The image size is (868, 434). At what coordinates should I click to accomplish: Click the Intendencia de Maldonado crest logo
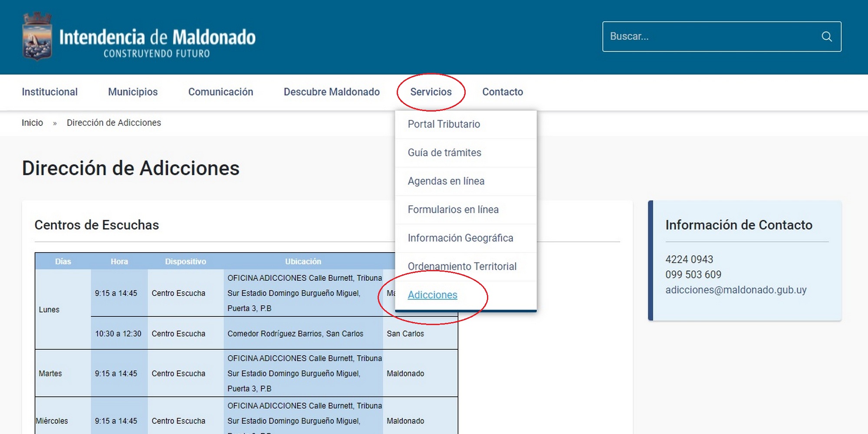37,36
